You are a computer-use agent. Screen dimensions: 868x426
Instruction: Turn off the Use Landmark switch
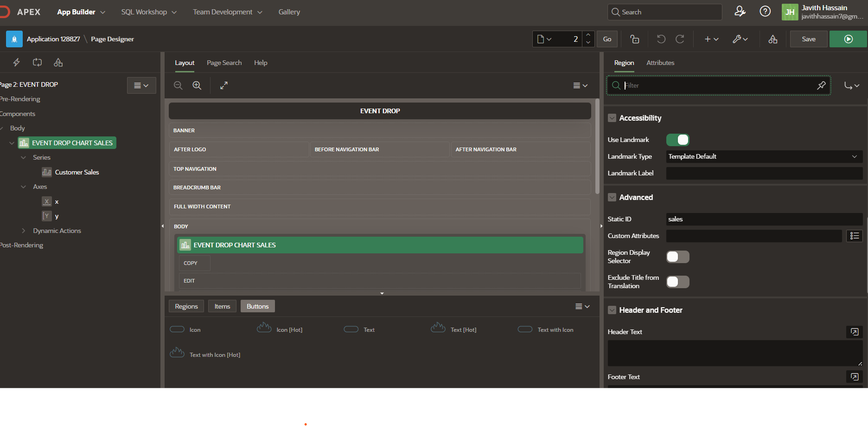(x=678, y=140)
